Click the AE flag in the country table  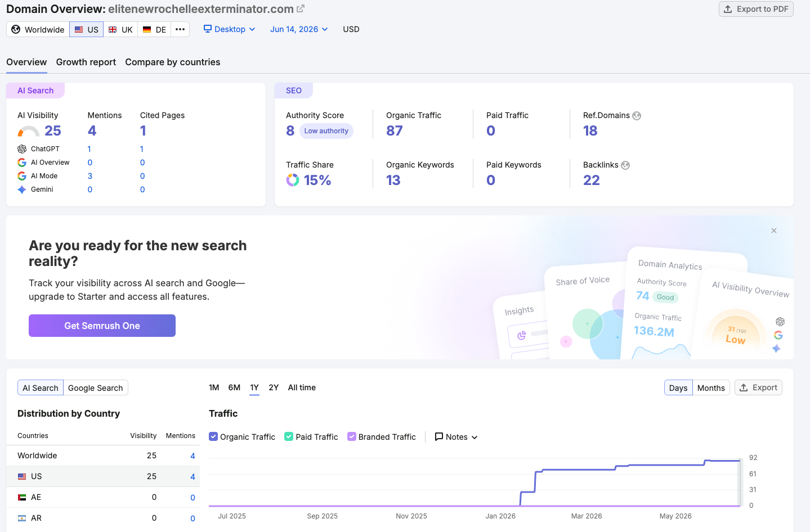click(22, 497)
